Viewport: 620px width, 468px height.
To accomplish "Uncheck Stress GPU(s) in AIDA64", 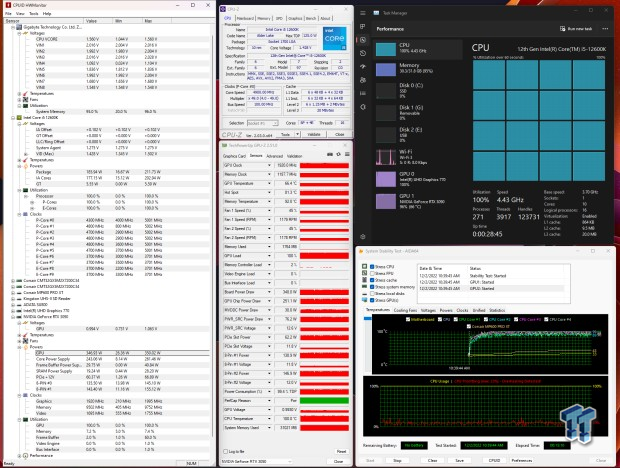I will pos(372,300).
